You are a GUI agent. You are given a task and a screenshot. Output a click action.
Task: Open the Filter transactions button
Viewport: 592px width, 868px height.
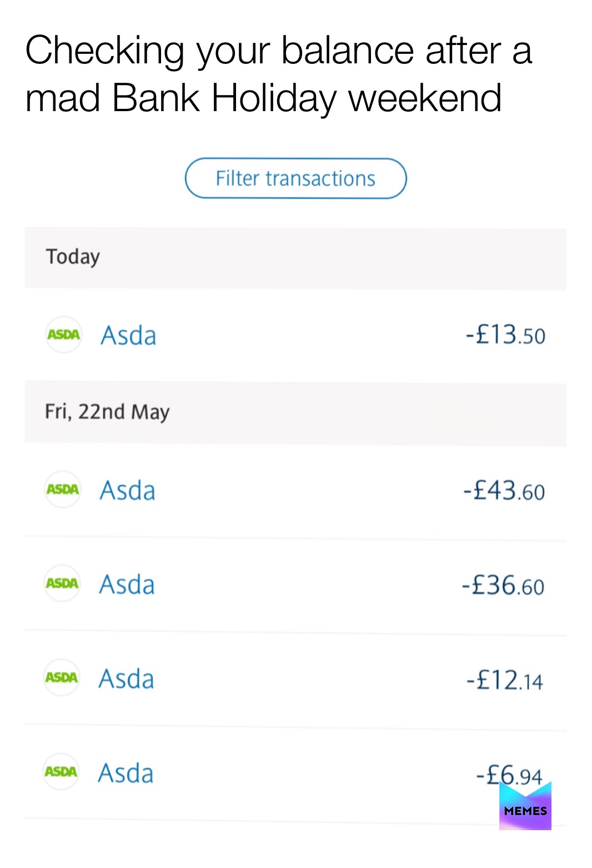295,178
